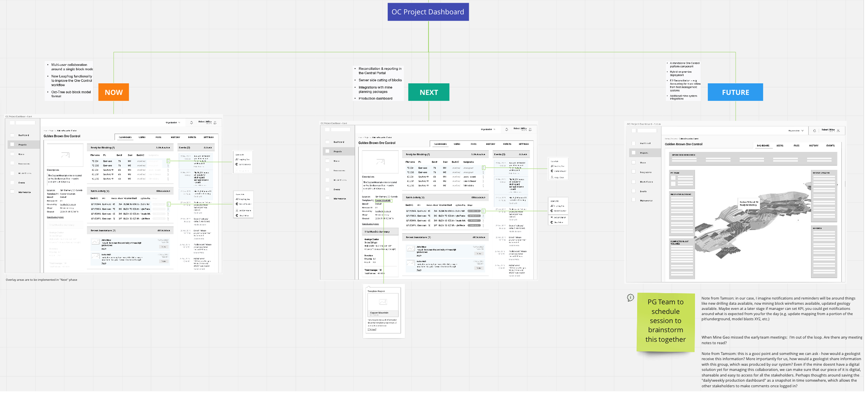Image resolution: width=868 pixels, height=393 pixels.
Task: Select the 'Production dashboard' bullet under NEXT
Action: pos(377,99)
